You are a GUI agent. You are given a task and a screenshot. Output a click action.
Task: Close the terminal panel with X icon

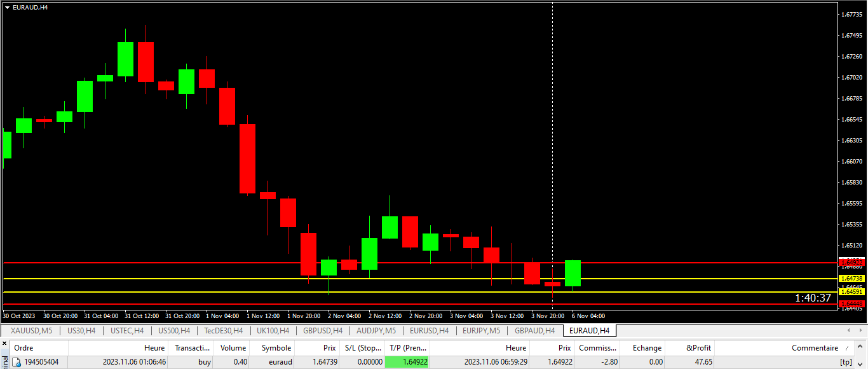coord(4,344)
